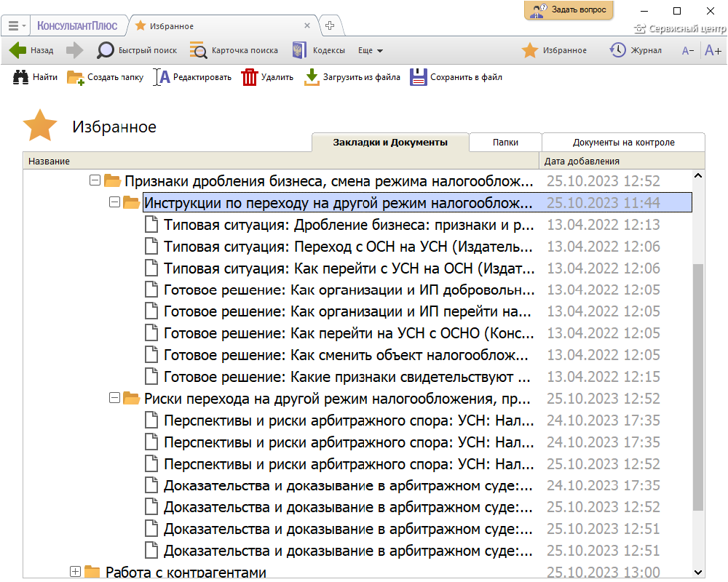728x582 pixels.
Task: Close the Избранное tab
Action: 307,26
